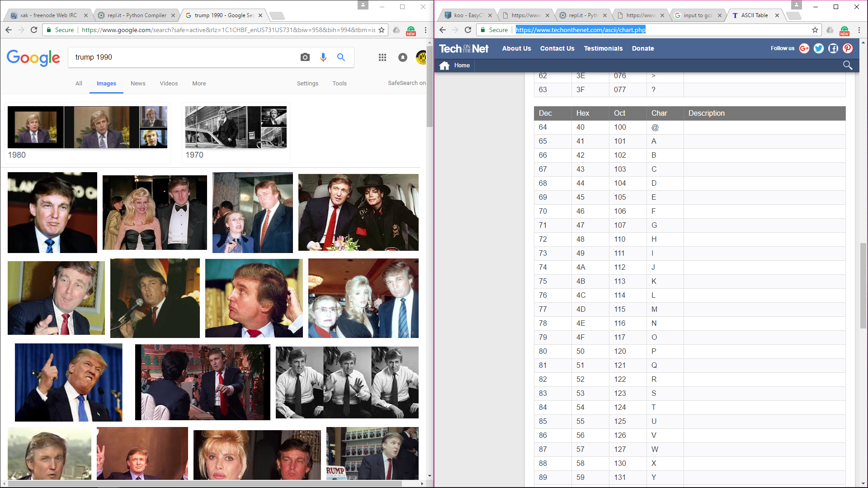Reload the ASCII Table page
This screenshot has width=868, height=488.
click(468, 30)
